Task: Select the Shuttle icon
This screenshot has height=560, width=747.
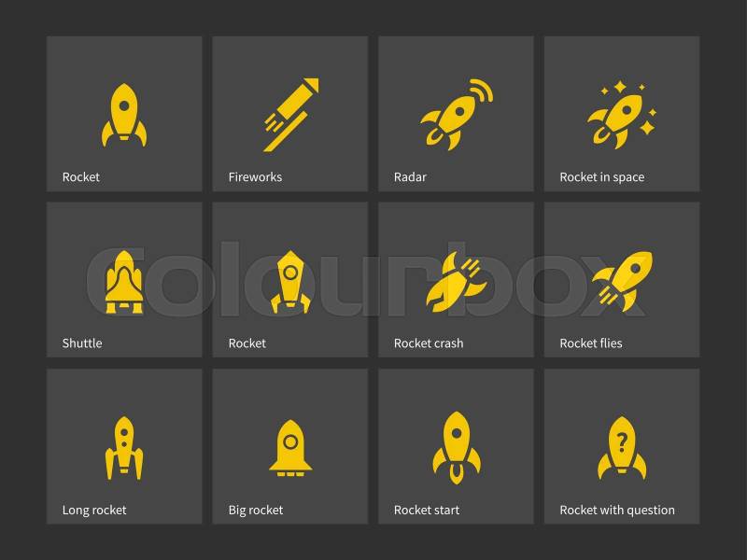Action: coord(124,282)
